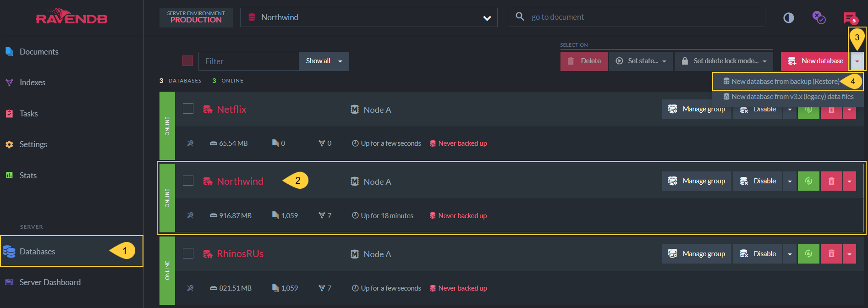Click Never backed up for Netflix
Image resolution: width=868 pixels, height=308 pixels.
click(458, 143)
